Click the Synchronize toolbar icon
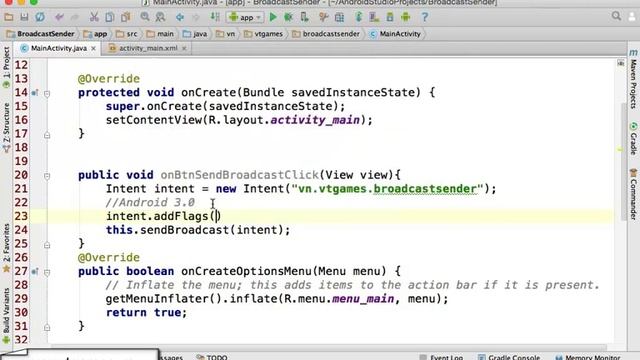Viewport: 640px width, 360px height. tap(40, 17)
